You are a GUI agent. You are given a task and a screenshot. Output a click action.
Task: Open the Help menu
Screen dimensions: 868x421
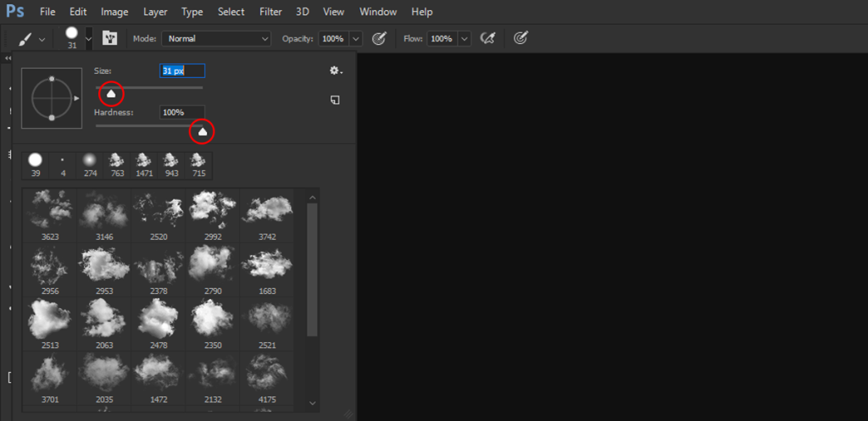422,12
